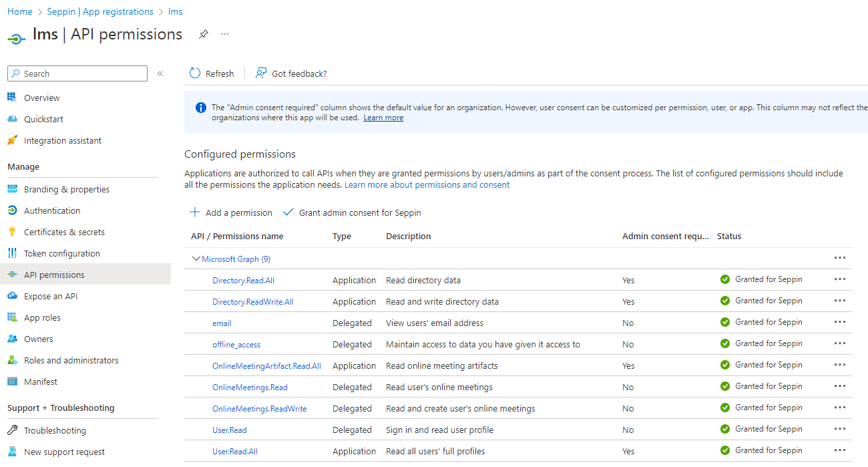Open the lms breadcrumb link
The width and height of the screenshot is (868, 467).
tap(176, 11)
